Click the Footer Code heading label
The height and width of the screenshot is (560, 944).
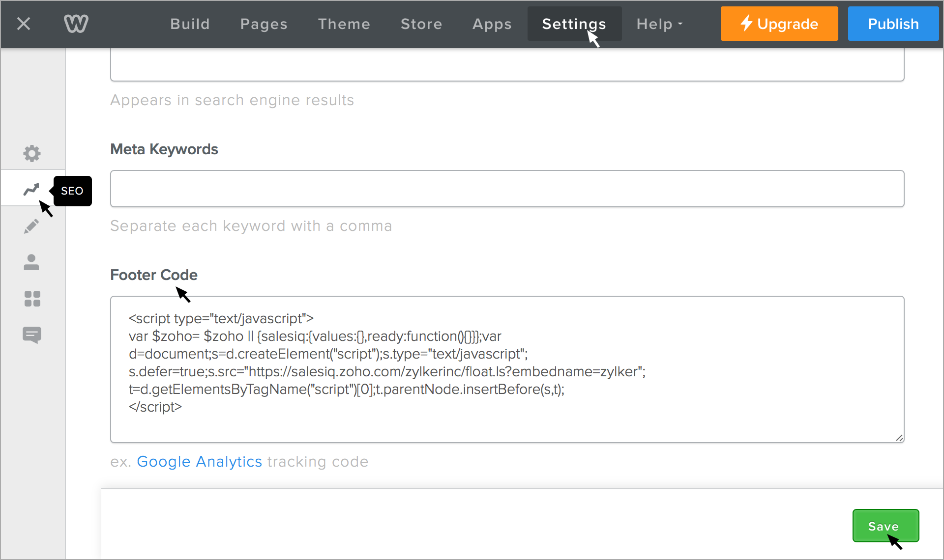tap(154, 275)
